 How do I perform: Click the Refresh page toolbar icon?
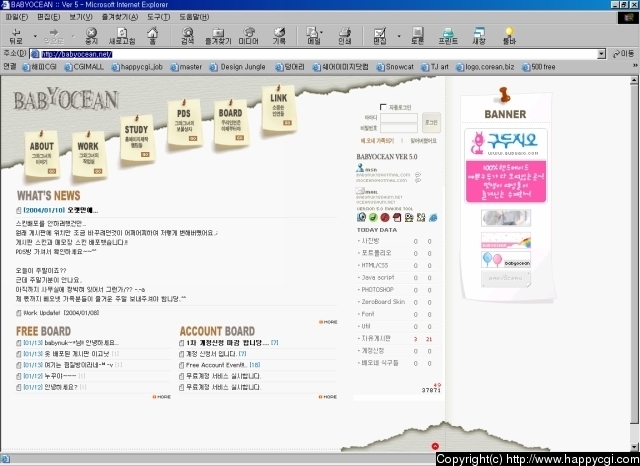[122, 36]
